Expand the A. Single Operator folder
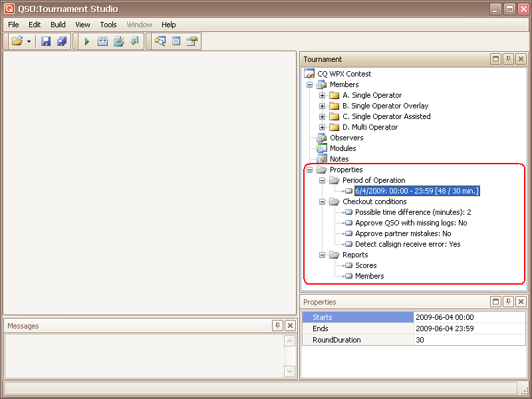The width and height of the screenshot is (532, 399). 323,95
